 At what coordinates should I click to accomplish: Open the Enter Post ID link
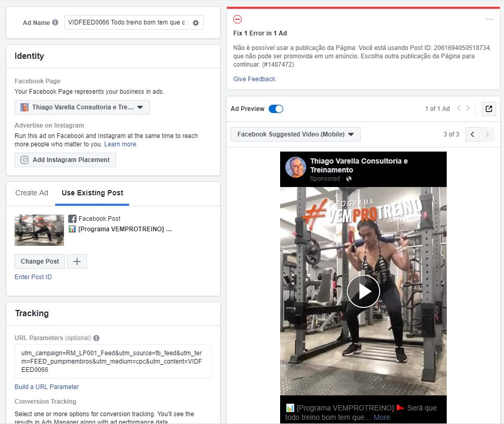click(33, 277)
